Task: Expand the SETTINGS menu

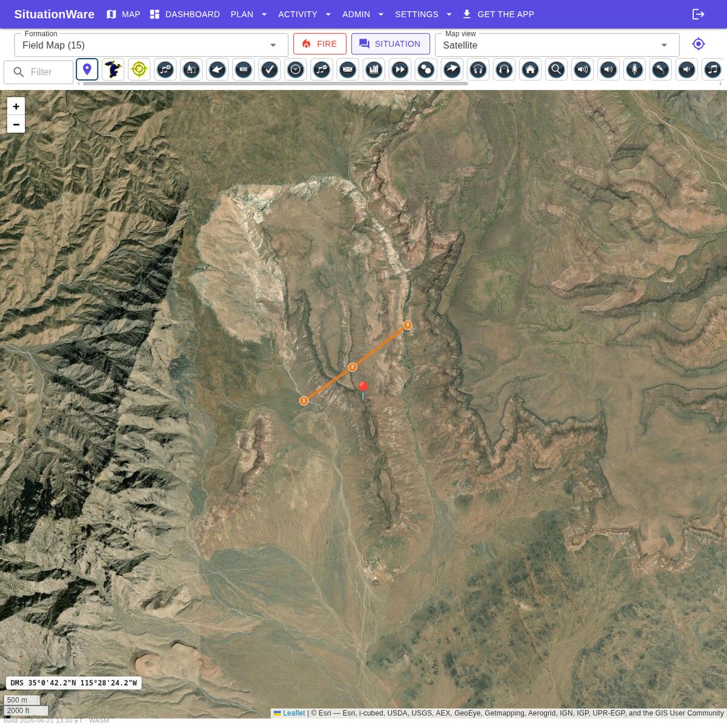Action: click(424, 14)
